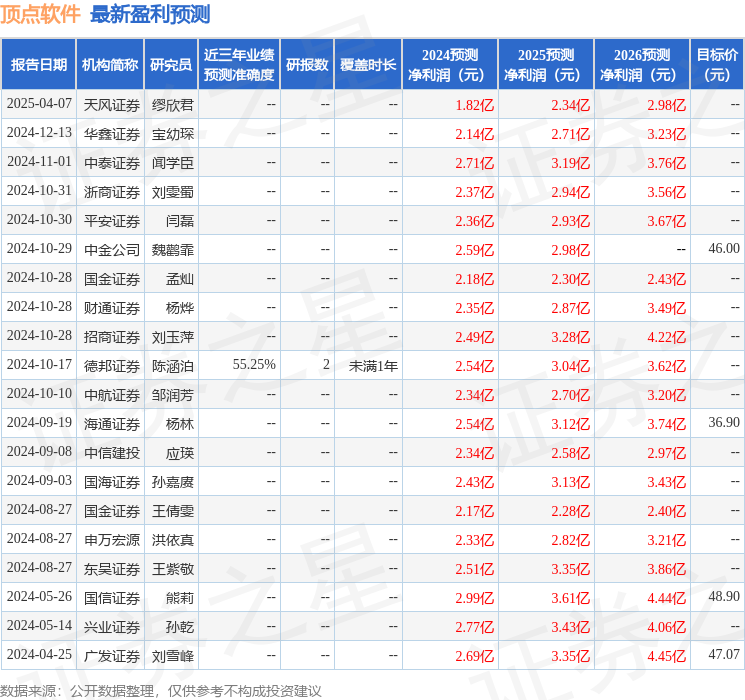Click the 德邦证券 institution cell
745x700 pixels.
(x=112, y=365)
